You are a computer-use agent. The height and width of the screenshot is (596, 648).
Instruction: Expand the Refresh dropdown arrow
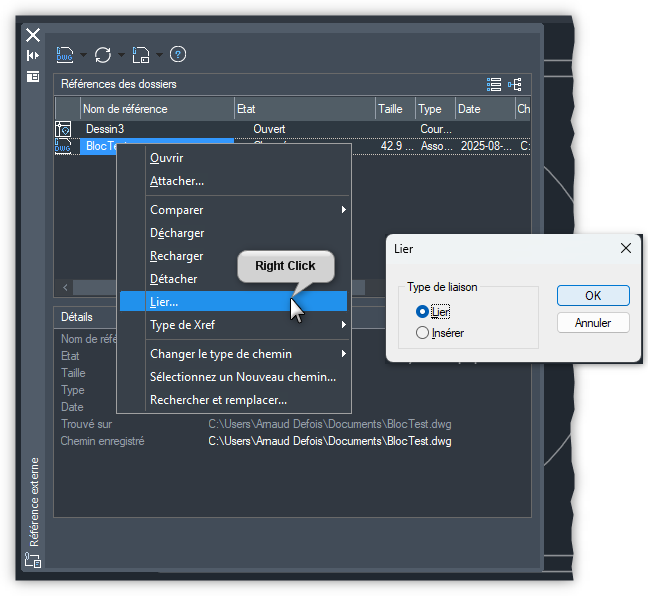coord(121,55)
